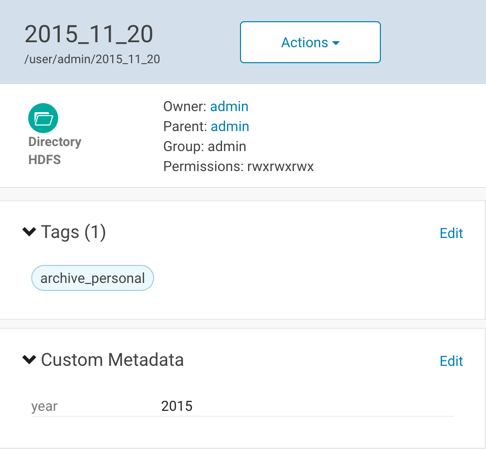Select the archive_personal tag pill
Viewport: 486px width, 449px height.
[92, 278]
